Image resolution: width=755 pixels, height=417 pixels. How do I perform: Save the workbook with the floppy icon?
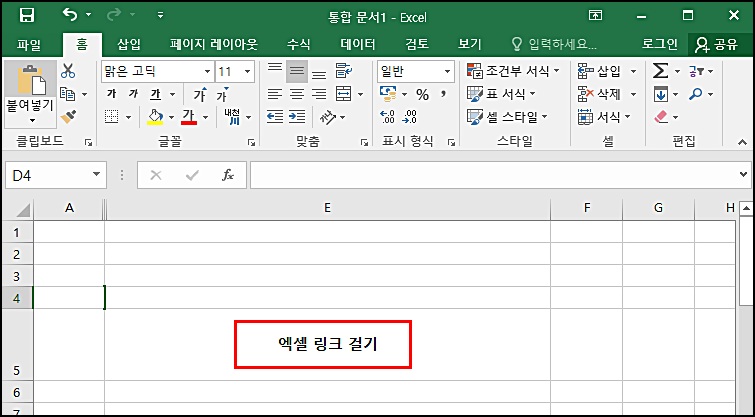coord(26,15)
